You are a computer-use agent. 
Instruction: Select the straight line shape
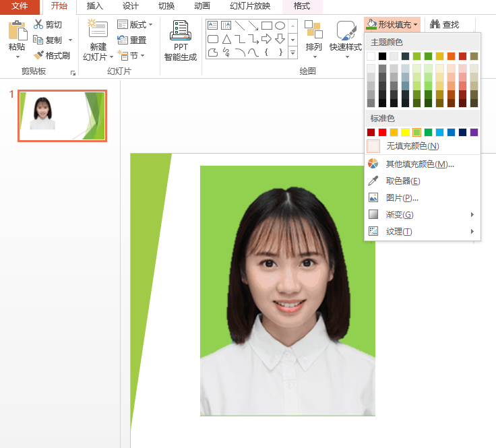click(240, 26)
